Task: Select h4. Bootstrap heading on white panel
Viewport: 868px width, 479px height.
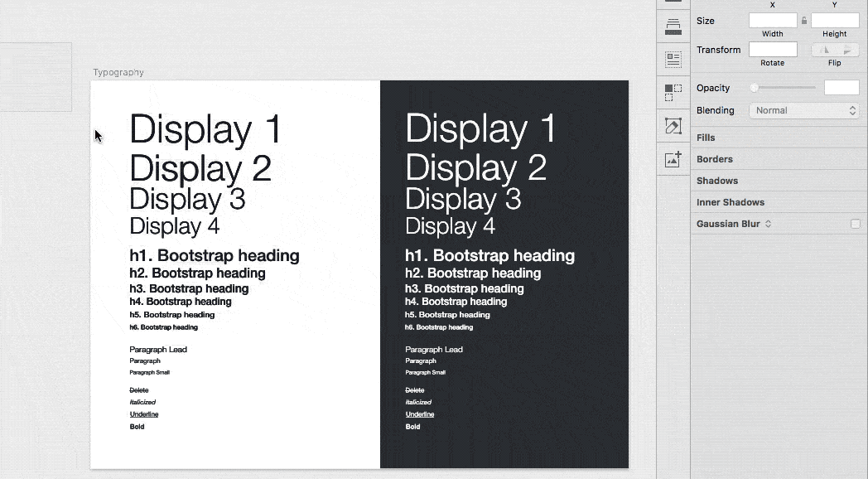Action: tap(181, 302)
